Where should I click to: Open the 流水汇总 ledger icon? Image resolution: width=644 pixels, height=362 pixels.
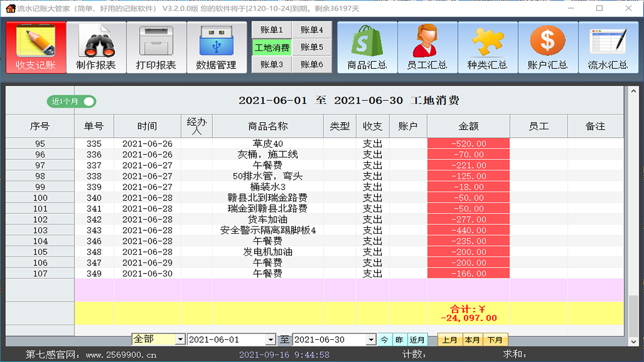coord(608,47)
